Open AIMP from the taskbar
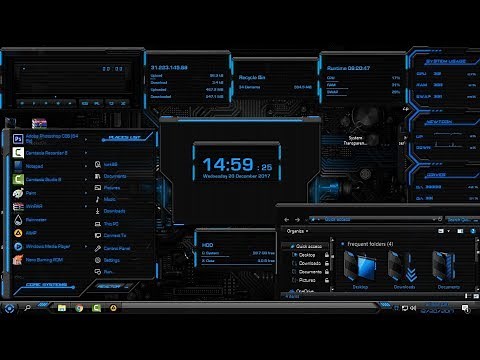The height and width of the screenshot is (360, 480). [113, 308]
